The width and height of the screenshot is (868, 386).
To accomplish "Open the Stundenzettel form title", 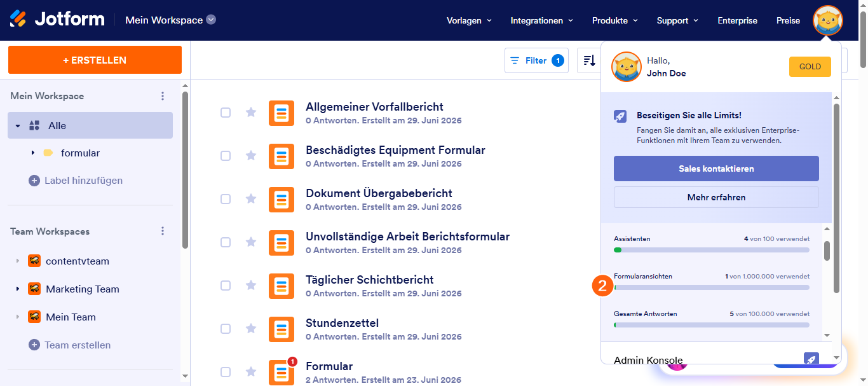I will pyautogui.click(x=342, y=323).
